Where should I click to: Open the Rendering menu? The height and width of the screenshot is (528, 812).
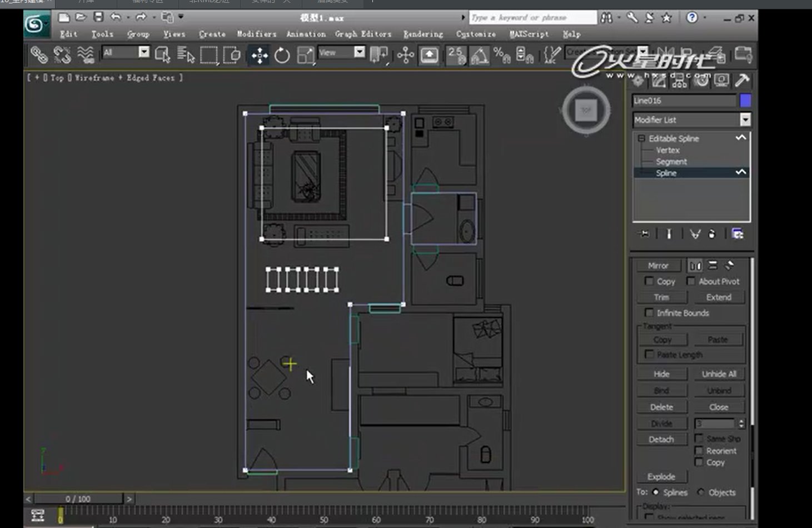[424, 34]
